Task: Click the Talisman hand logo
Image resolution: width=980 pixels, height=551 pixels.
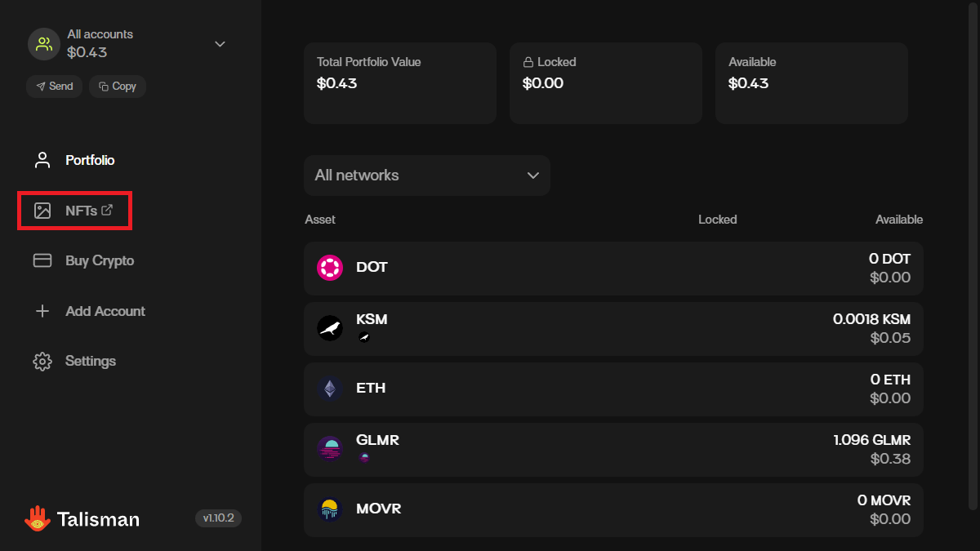Action: pyautogui.click(x=37, y=519)
